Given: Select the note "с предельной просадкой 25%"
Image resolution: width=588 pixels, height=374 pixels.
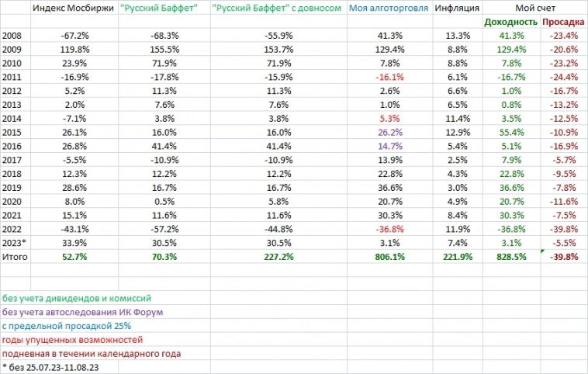Looking at the screenshot, I should point(65,326).
